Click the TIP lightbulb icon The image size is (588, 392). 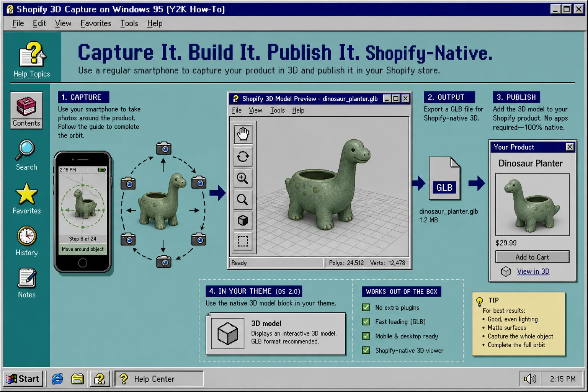(479, 301)
